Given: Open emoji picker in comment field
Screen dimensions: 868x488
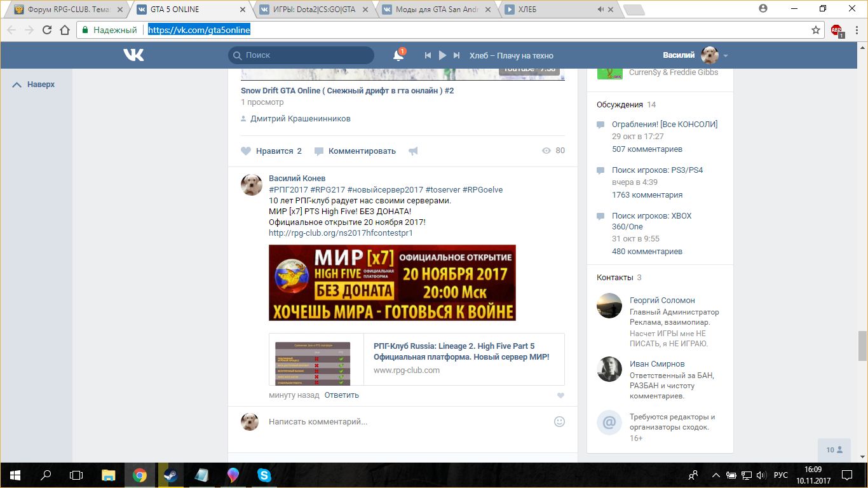Looking at the screenshot, I should 559,421.
